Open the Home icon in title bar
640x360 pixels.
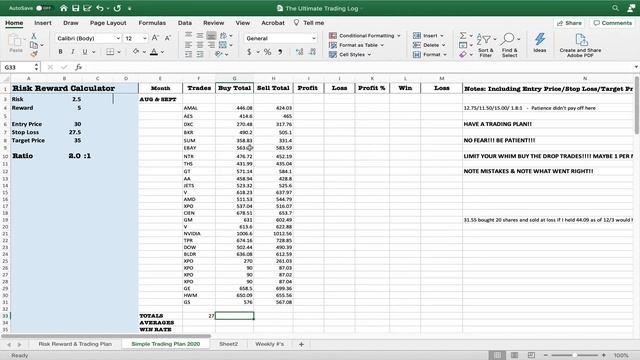pos(64,8)
